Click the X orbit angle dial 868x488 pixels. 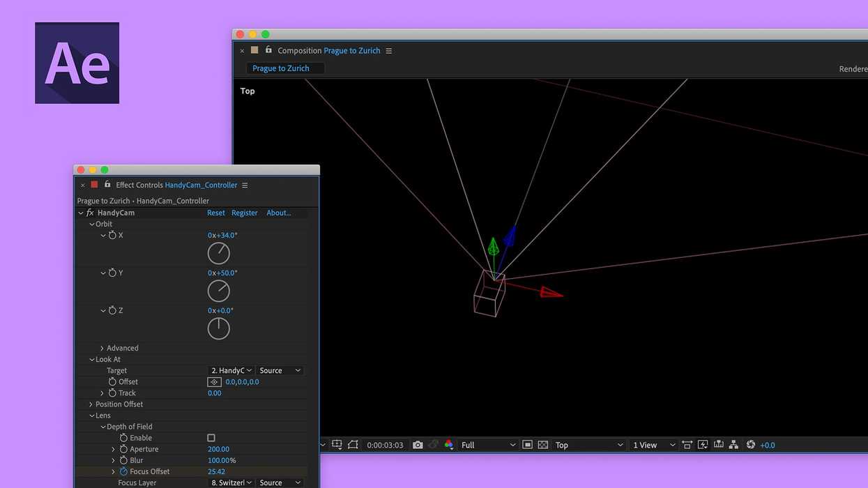pyautogui.click(x=219, y=253)
